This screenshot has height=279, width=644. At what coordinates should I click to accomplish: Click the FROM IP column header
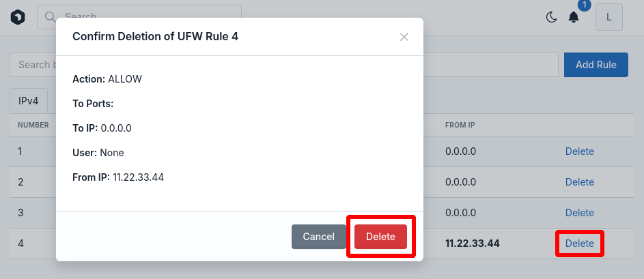[460, 125]
